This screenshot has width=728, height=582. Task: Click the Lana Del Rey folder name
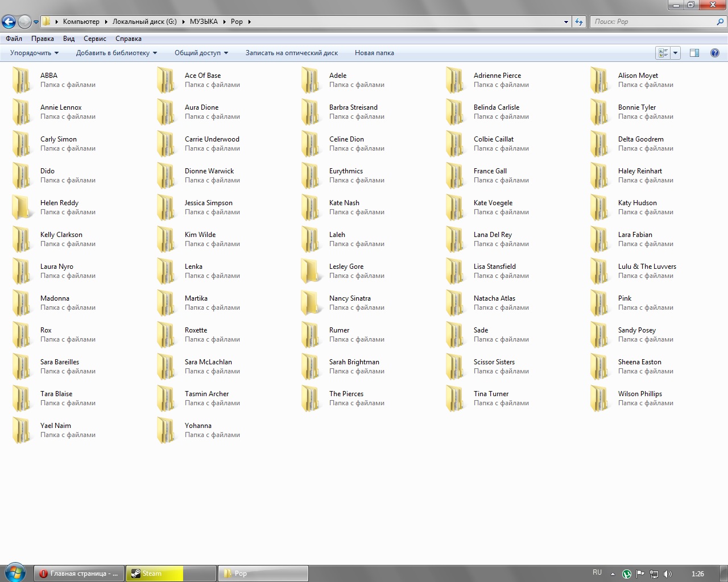[x=493, y=235]
